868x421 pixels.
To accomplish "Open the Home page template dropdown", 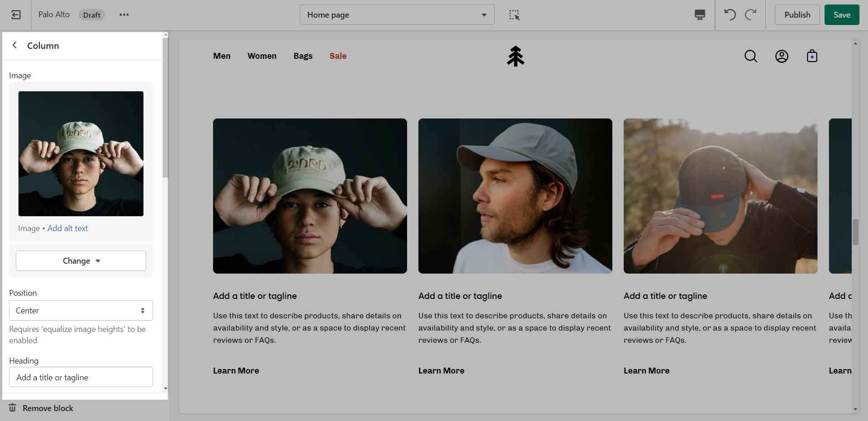I will pos(397,15).
